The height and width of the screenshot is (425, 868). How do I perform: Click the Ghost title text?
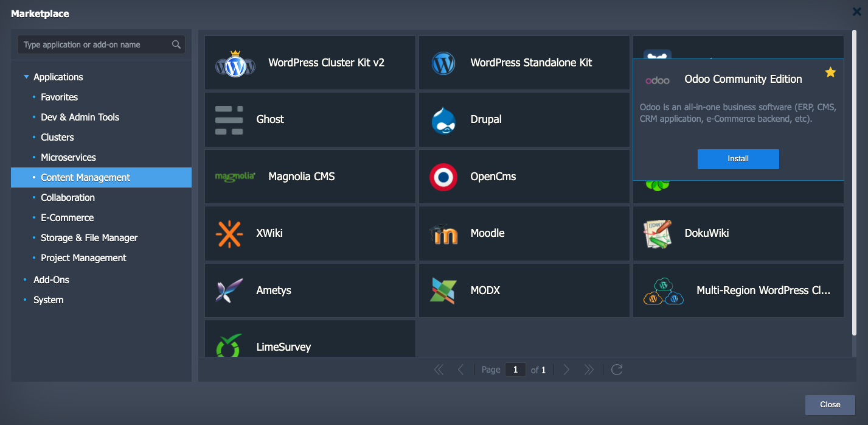pyautogui.click(x=270, y=119)
